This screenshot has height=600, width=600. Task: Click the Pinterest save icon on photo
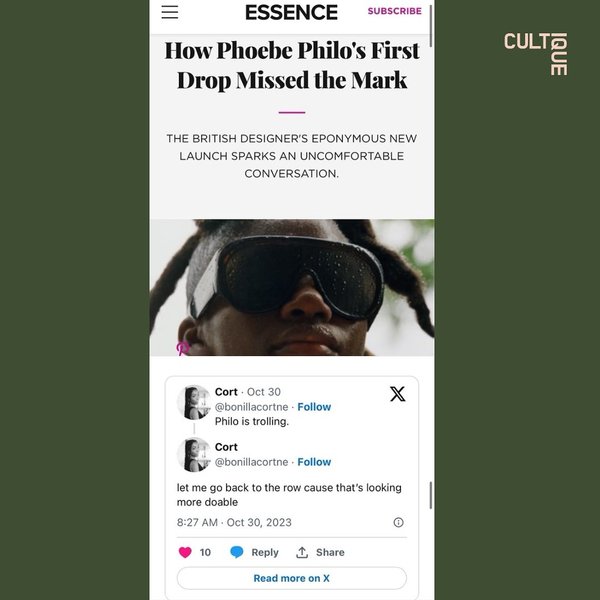point(183,348)
